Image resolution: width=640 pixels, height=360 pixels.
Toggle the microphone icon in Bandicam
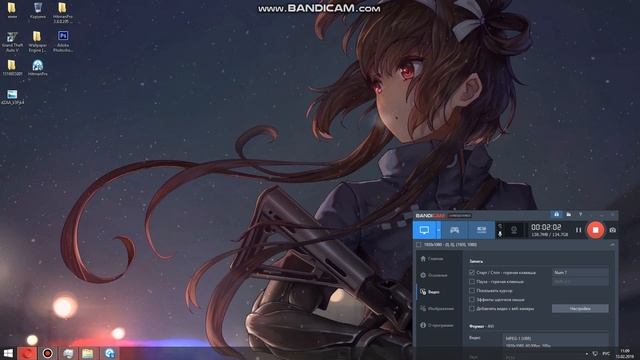point(500,233)
